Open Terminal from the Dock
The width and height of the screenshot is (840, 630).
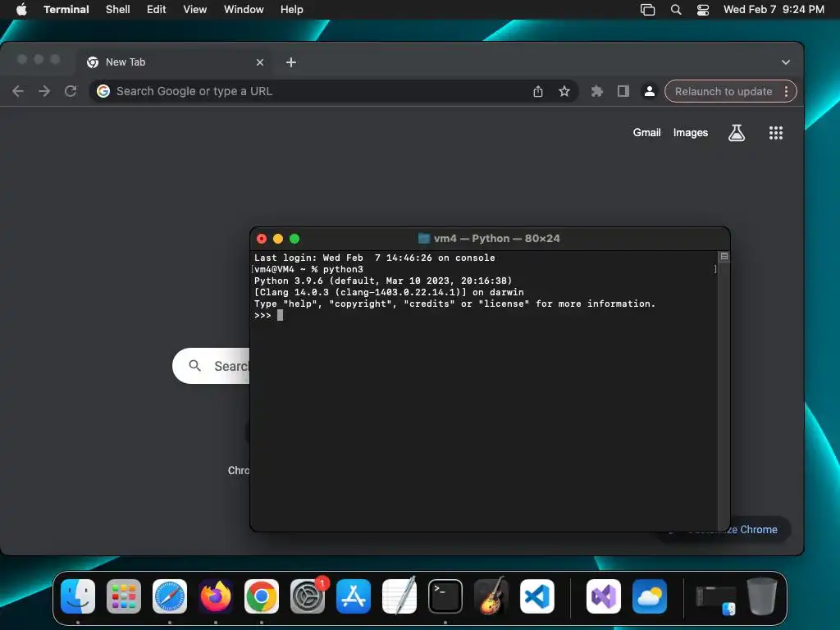(x=445, y=596)
